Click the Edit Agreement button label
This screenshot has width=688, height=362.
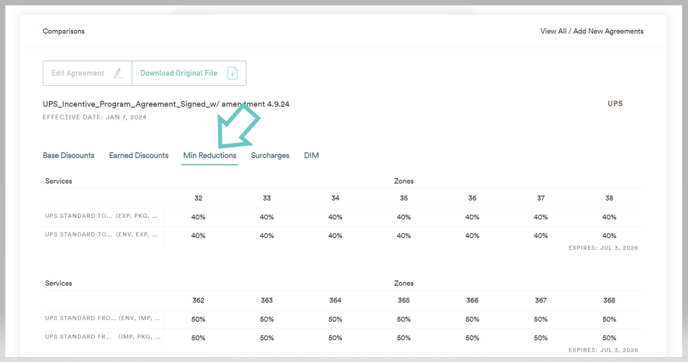pyautogui.click(x=78, y=73)
